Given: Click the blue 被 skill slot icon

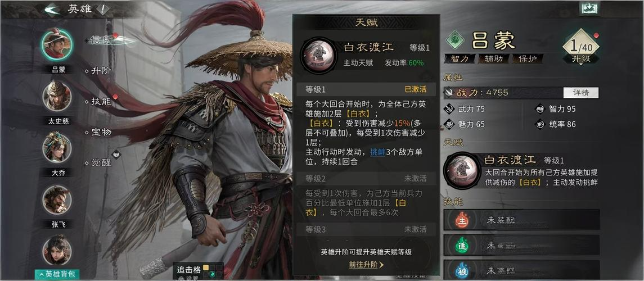Looking at the screenshot, I should tap(462, 270).
